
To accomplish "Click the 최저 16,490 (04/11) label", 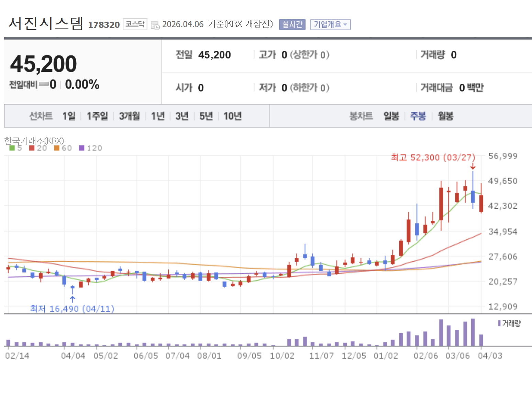I will [72, 309].
